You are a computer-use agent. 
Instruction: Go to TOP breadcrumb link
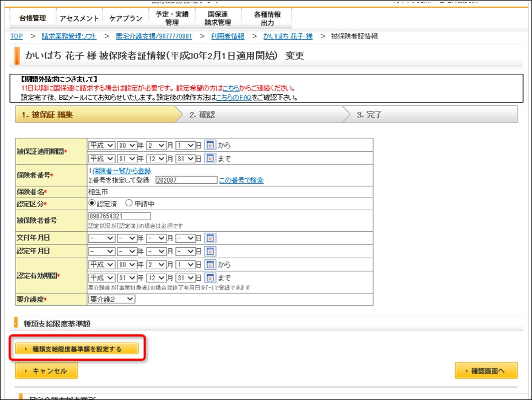point(17,36)
